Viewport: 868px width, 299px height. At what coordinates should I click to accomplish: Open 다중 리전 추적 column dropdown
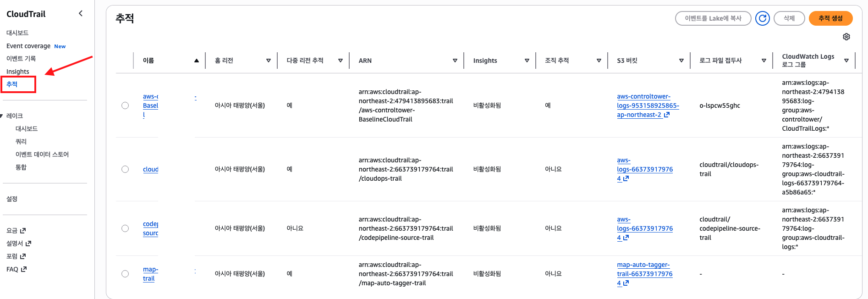(341, 61)
